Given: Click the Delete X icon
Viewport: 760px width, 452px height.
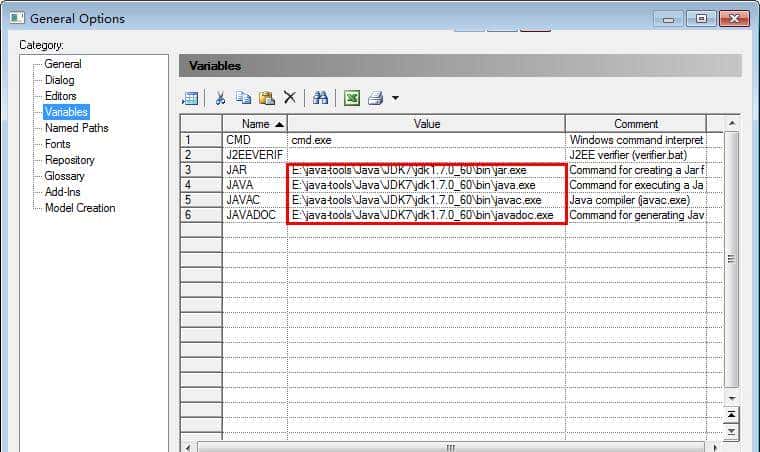Looking at the screenshot, I should click(290, 97).
